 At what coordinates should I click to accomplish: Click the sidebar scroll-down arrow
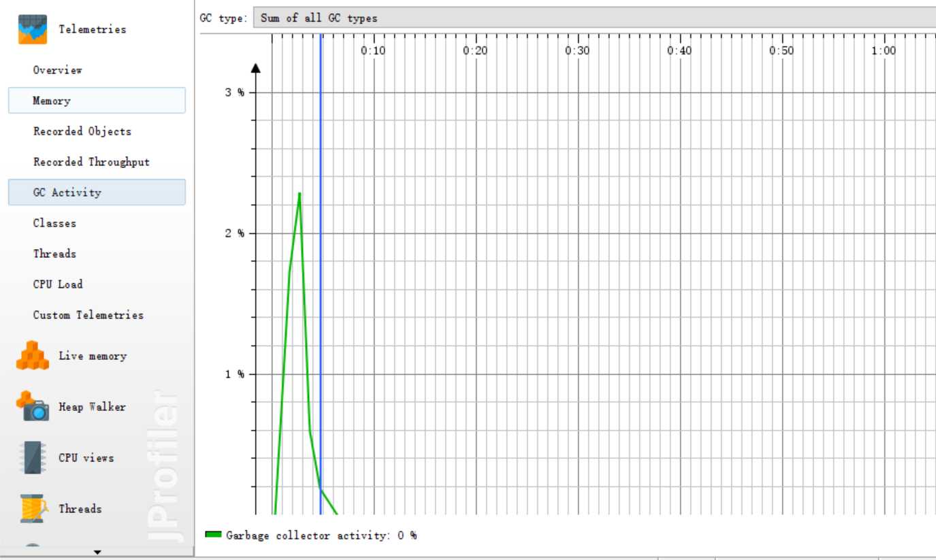(x=97, y=552)
